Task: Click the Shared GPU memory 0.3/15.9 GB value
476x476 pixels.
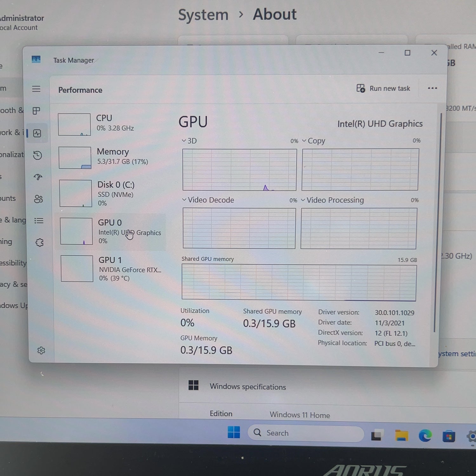Action: click(x=269, y=323)
